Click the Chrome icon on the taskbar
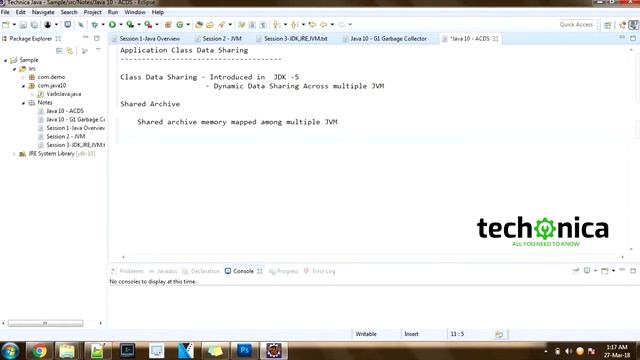 point(40,351)
